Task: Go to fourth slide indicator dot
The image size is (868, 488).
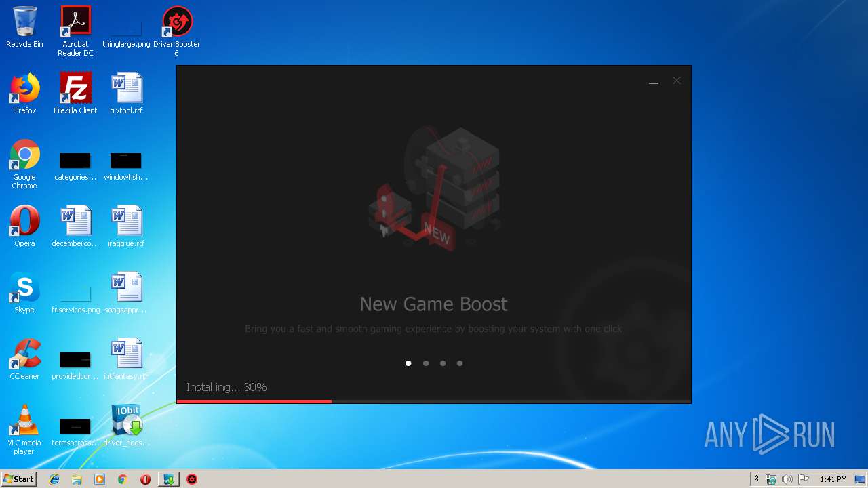Action: (460, 363)
